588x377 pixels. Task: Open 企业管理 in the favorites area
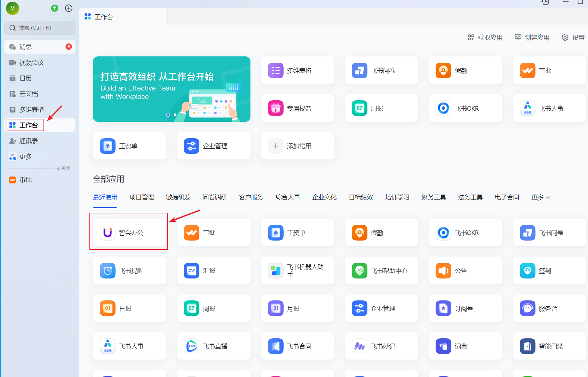[213, 146]
